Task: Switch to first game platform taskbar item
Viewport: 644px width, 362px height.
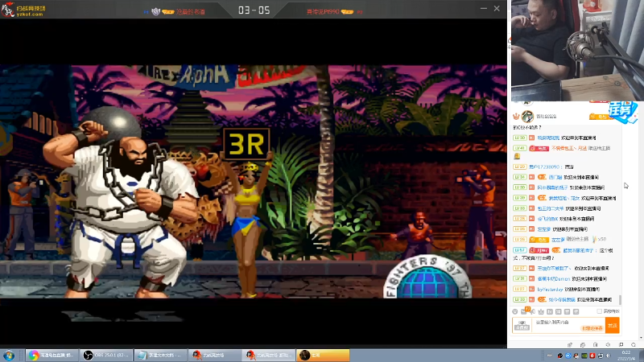Action: click(x=214, y=355)
